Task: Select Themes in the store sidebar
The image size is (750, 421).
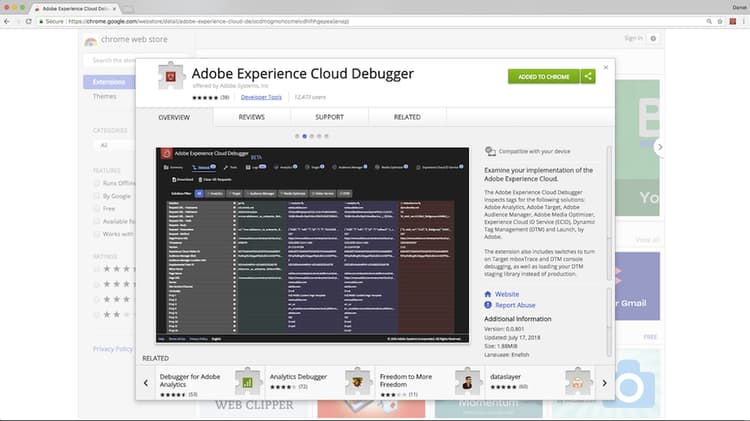Action: pyautogui.click(x=105, y=96)
